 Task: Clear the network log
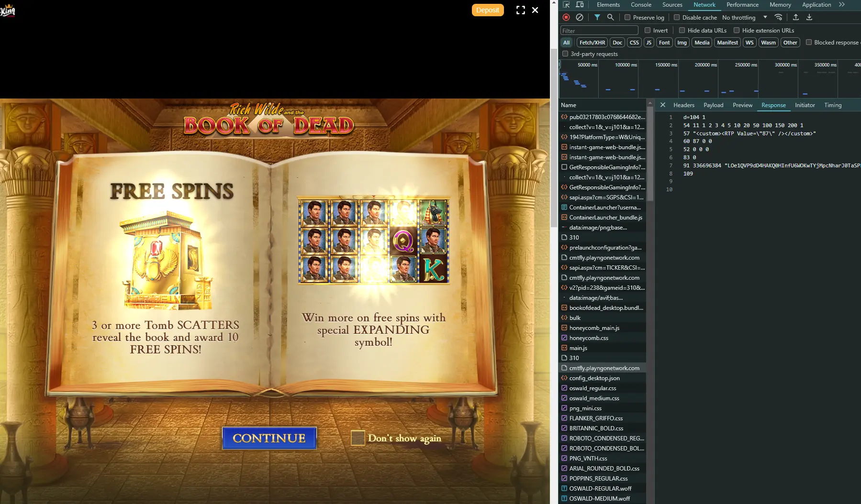coord(580,17)
